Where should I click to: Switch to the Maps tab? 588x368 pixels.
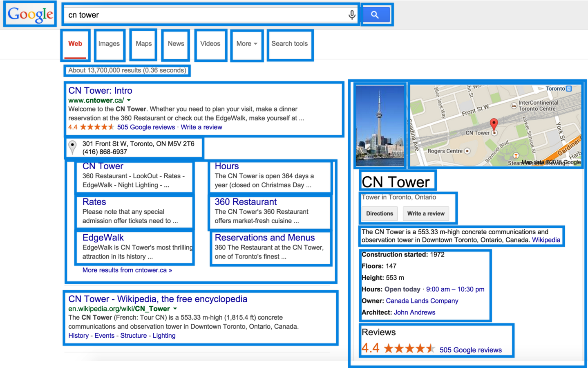point(144,44)
